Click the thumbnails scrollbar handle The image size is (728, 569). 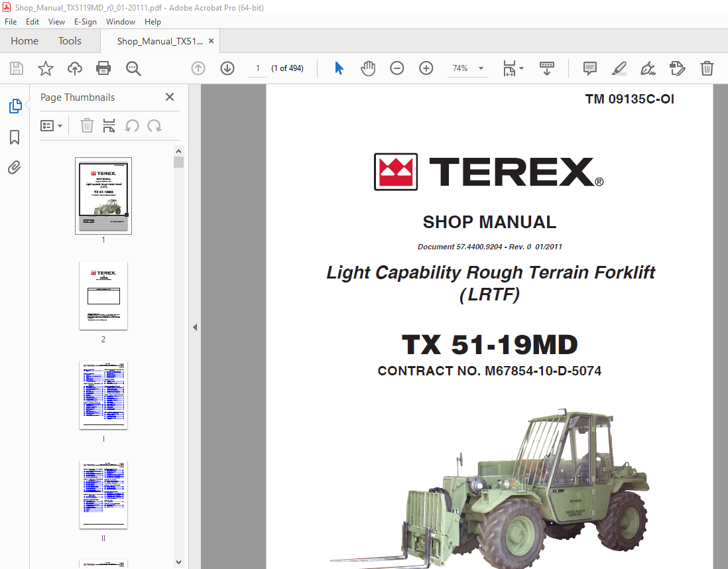point(179,162)
